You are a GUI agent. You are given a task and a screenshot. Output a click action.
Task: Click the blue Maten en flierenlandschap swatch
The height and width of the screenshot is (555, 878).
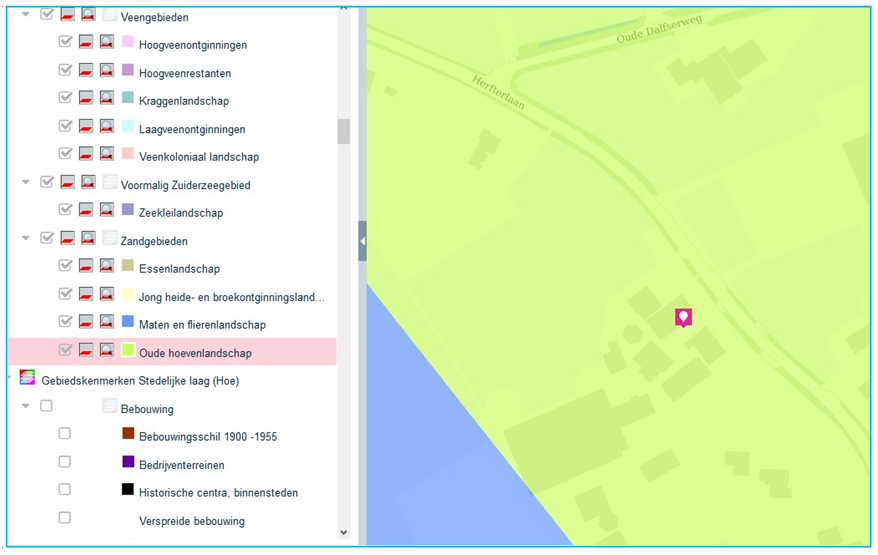pyautogui.click(x=128, y=321)
